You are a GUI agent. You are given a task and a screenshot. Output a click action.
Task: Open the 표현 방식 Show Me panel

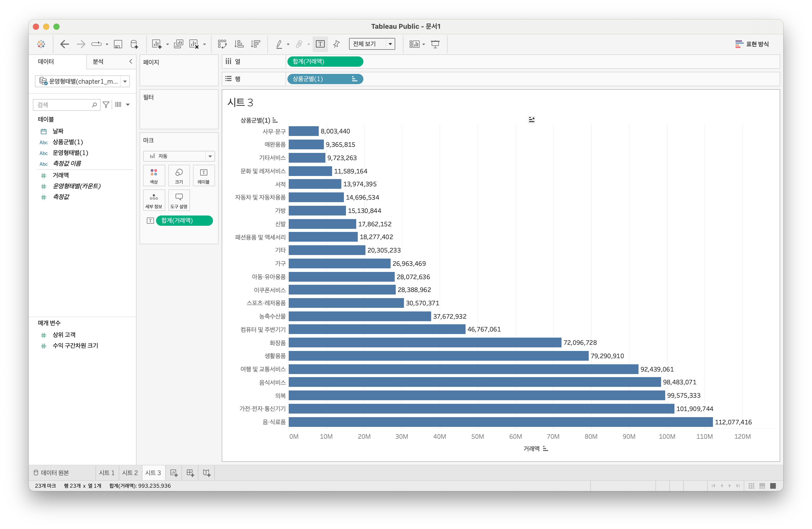pyautogui.click(x=752, y=44)
